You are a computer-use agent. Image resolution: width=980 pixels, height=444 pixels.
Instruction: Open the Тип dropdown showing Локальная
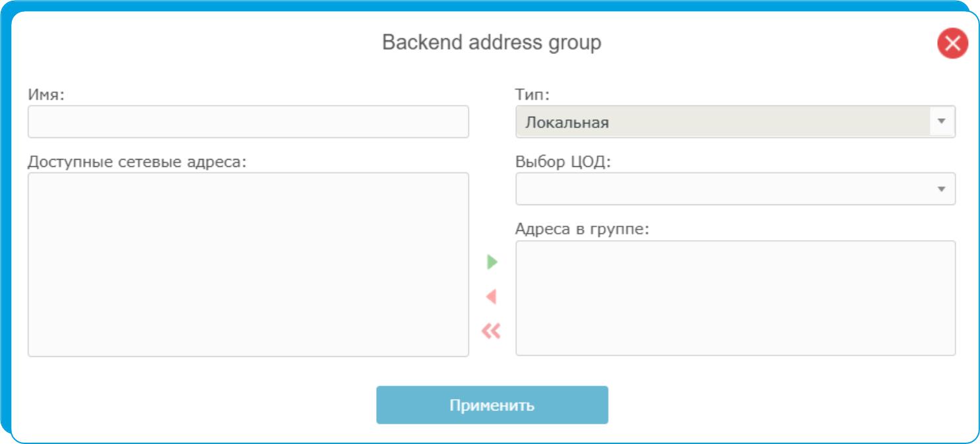[735, 122]
